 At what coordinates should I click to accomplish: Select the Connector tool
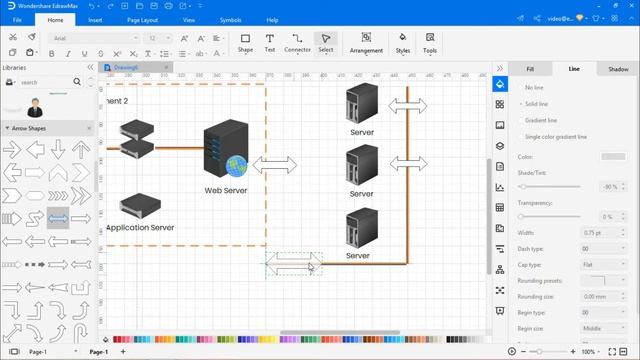click(x=297, y=43)
